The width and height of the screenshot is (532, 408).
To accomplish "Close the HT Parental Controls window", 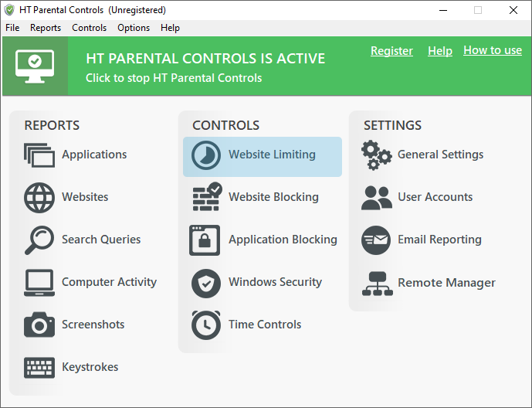I will [513, 10].
